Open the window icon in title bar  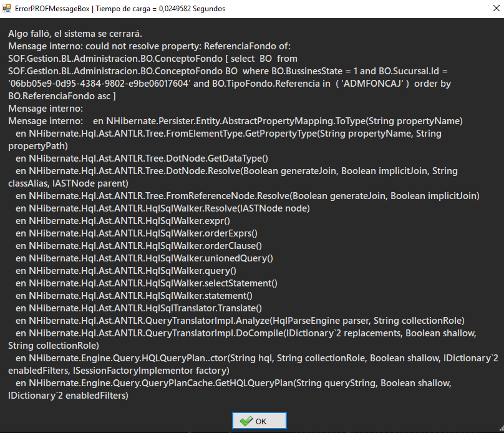click(x=7, y=9)
